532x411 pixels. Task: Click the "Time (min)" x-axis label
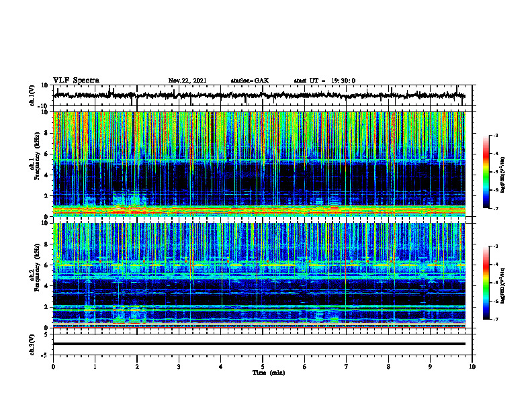(x=269, y=373)
